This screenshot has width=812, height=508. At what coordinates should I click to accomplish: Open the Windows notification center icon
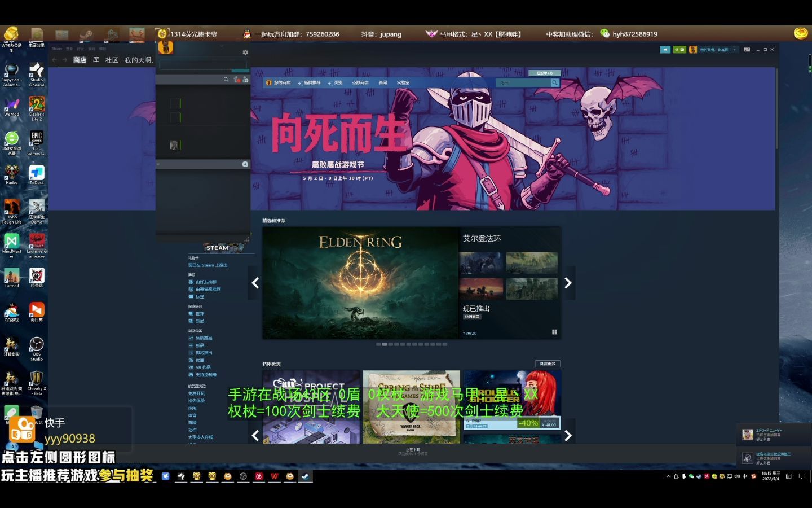tap(801, 476)
